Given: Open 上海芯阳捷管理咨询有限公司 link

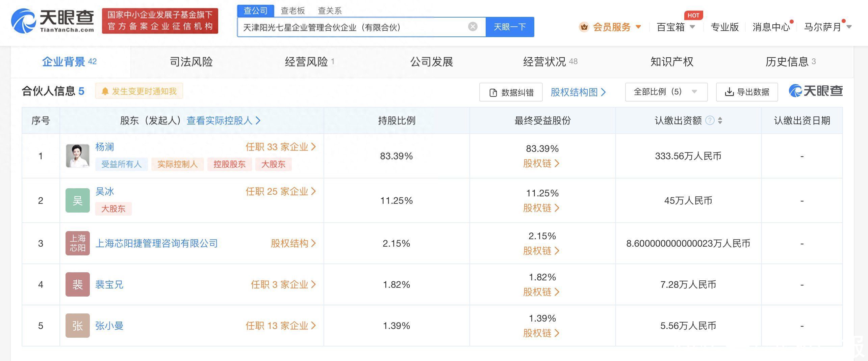Looking at the screenshot, I should (x=157, y=243).
